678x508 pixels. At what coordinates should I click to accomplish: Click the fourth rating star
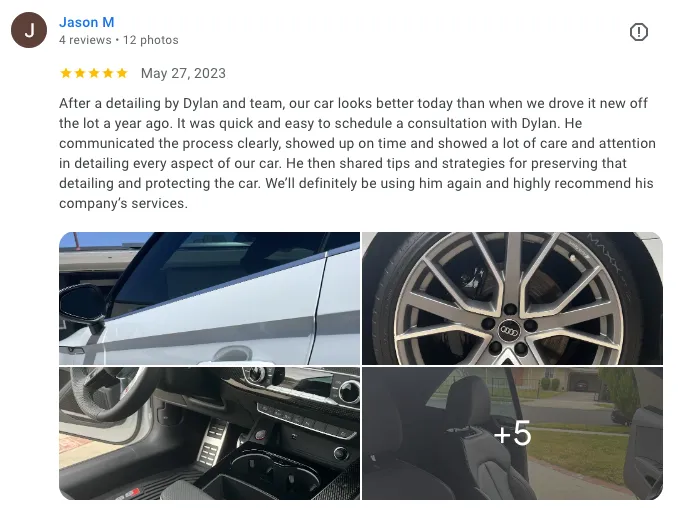click(x=108, y=73)
